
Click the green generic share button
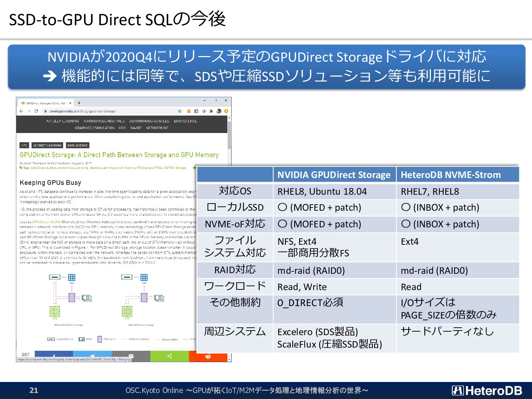[170, 356]
